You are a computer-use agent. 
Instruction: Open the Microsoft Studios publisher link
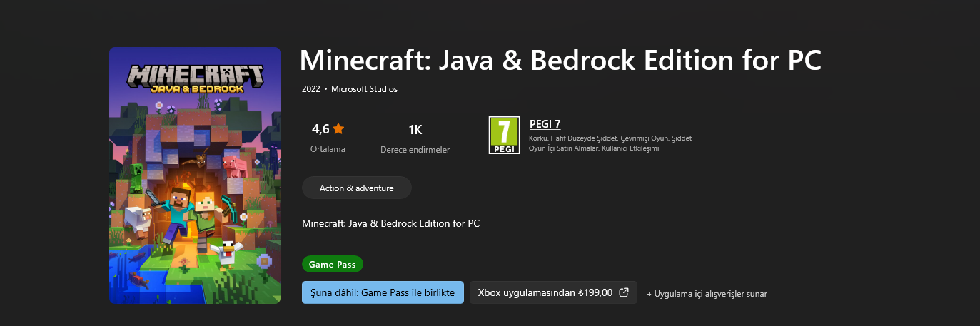(x=364, y=89)
